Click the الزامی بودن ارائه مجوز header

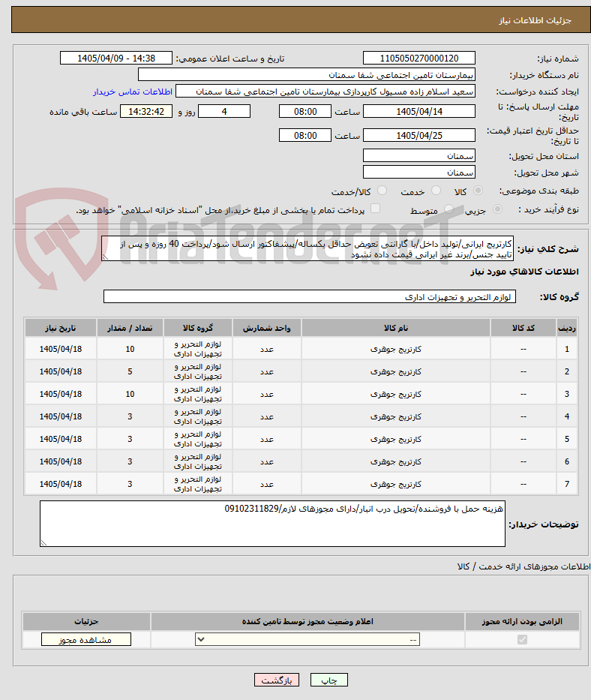click(x=522, y=621)
